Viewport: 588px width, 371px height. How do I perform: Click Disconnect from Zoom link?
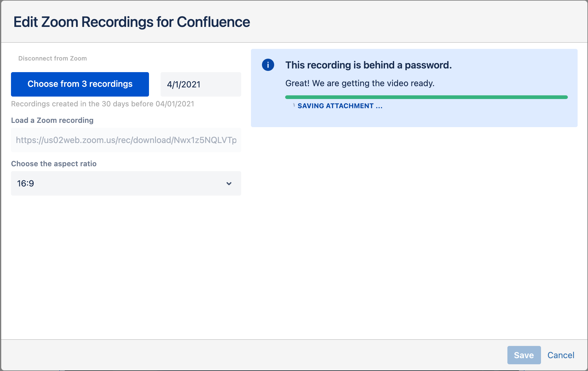(53, 58)
